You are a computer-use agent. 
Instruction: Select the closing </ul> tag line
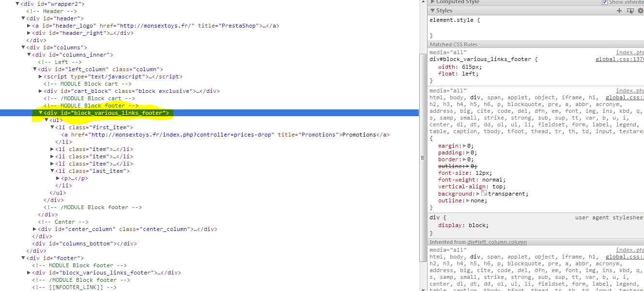(58, 193)
